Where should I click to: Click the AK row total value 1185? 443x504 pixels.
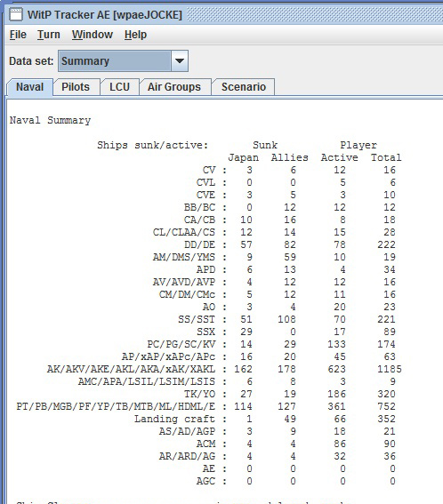(390, 369)
